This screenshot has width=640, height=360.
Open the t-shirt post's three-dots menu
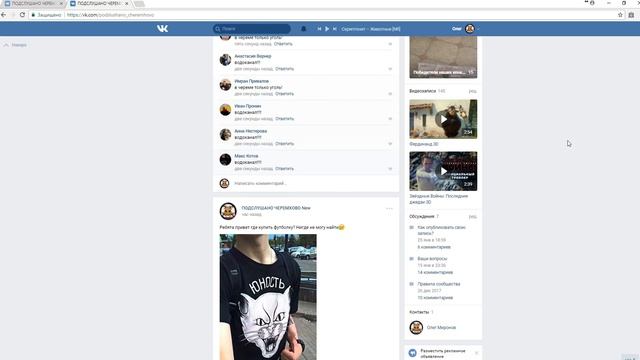pyautogui.click(x=389, y=209)
